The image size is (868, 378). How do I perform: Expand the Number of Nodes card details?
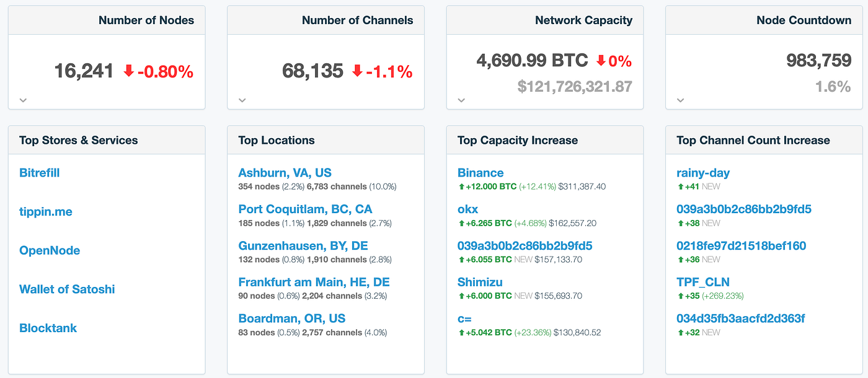[x=23, y=100]
